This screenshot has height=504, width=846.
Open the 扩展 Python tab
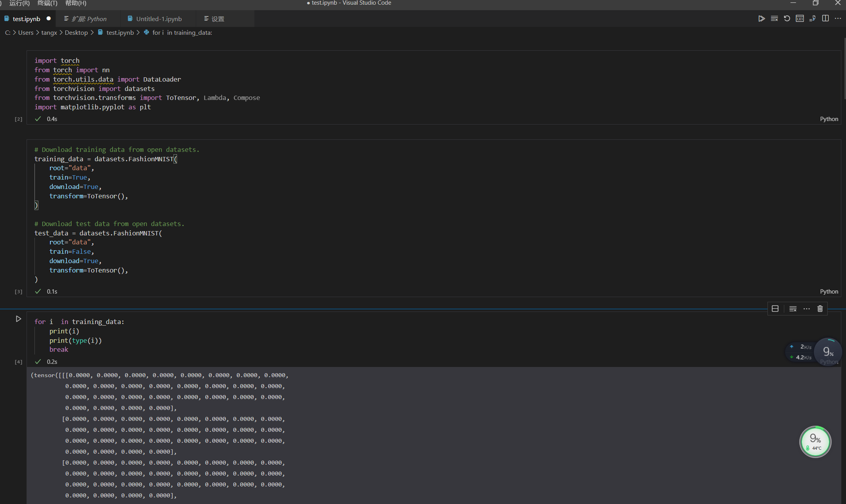(89, 19)
